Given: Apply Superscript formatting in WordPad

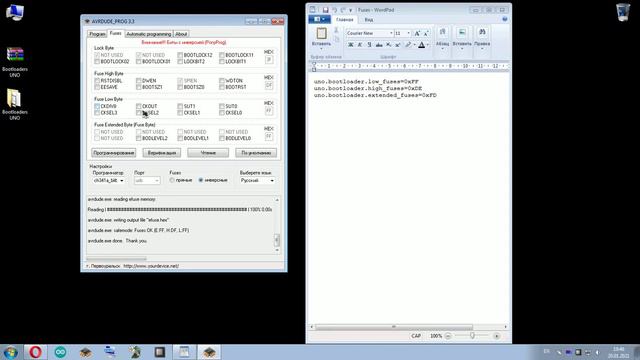Looking at the screenshot, I should 398,45.
